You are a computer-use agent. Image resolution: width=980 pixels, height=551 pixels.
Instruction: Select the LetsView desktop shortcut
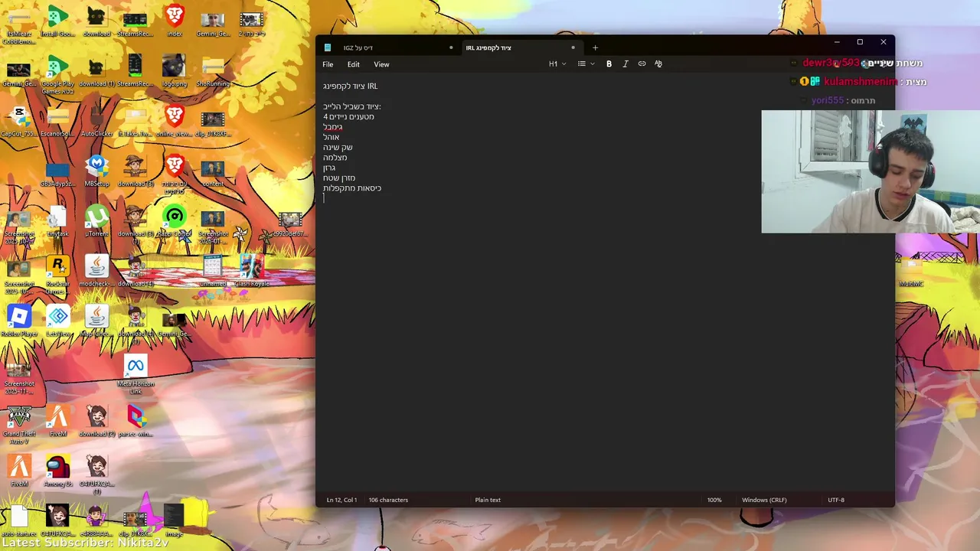coord(57,321)
